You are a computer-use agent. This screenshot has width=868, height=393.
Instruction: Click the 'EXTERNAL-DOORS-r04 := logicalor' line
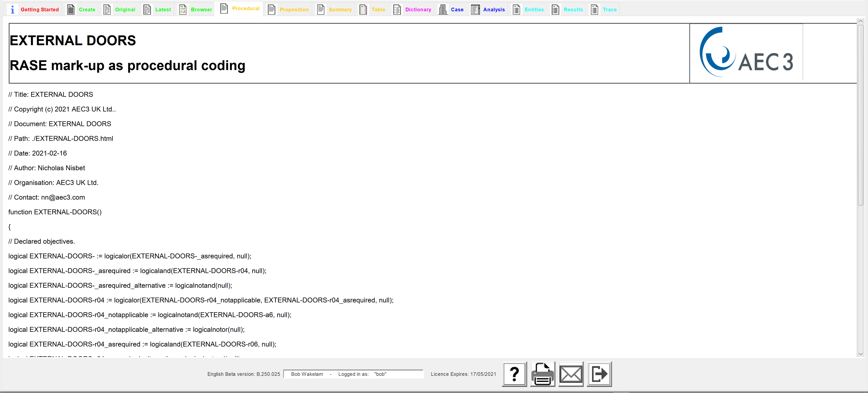tap(201, 300)
